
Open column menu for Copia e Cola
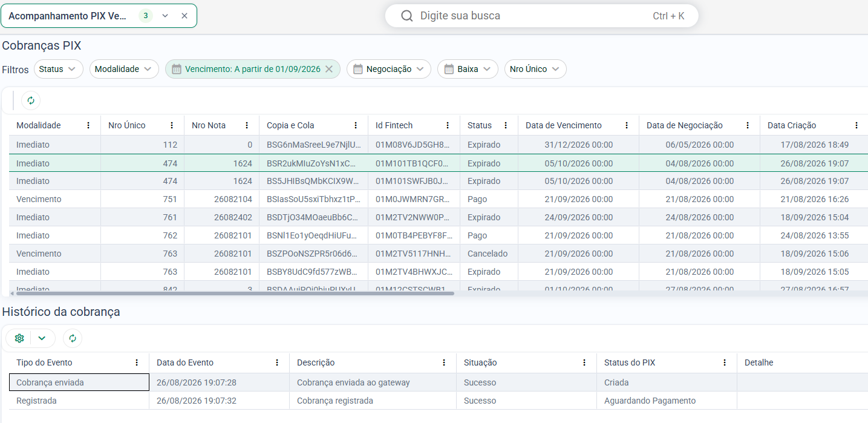coord(356,125)
